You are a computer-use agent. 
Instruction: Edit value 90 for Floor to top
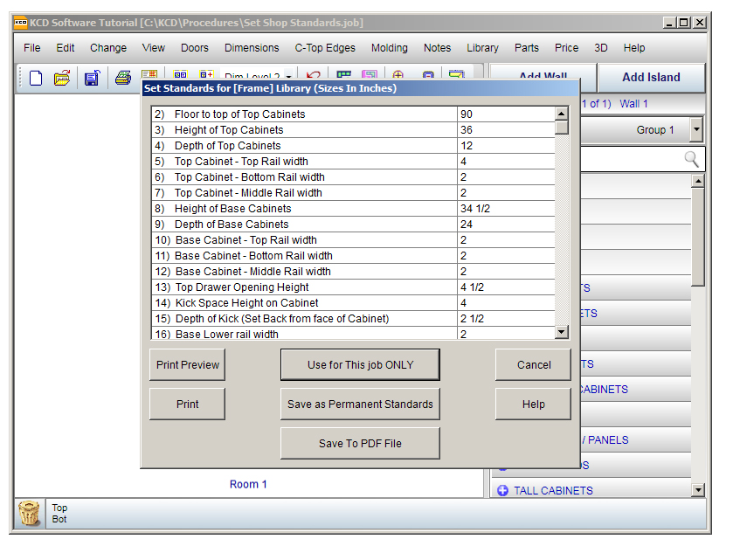(x=506, y=114)
